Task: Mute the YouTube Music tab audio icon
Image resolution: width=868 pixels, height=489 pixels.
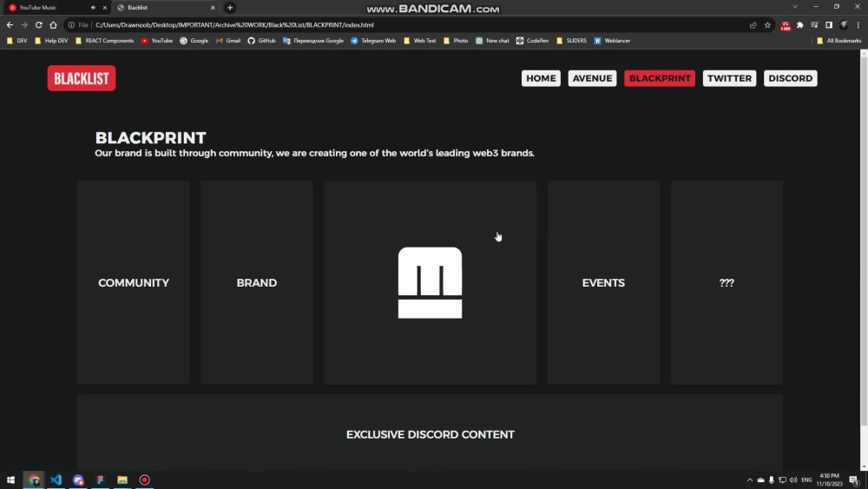Action: coord(93,8)
